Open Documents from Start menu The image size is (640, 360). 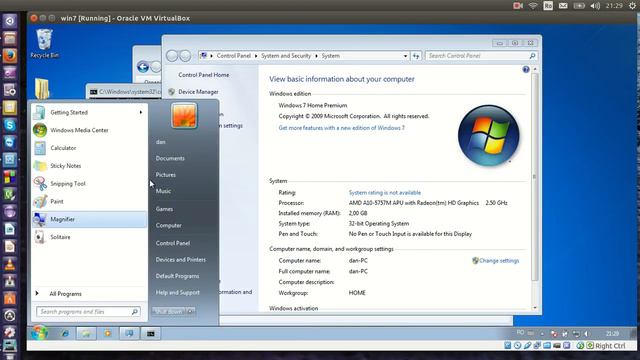170,158
